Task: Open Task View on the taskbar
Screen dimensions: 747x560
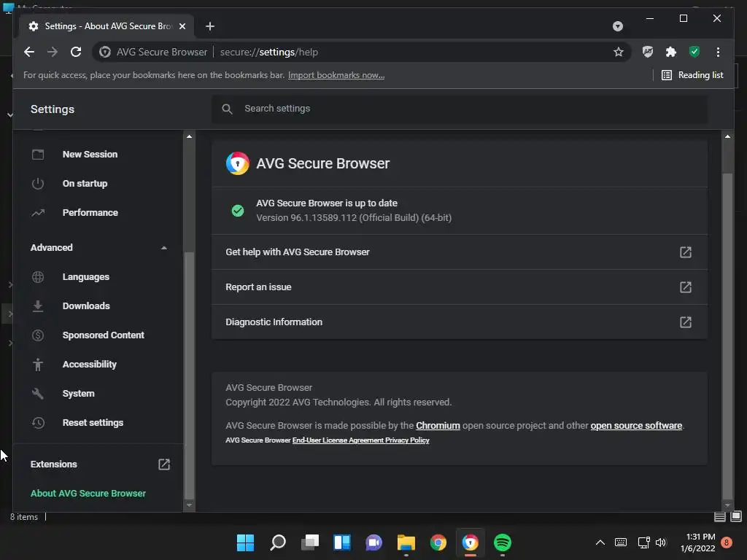Action: pos(310,542)
